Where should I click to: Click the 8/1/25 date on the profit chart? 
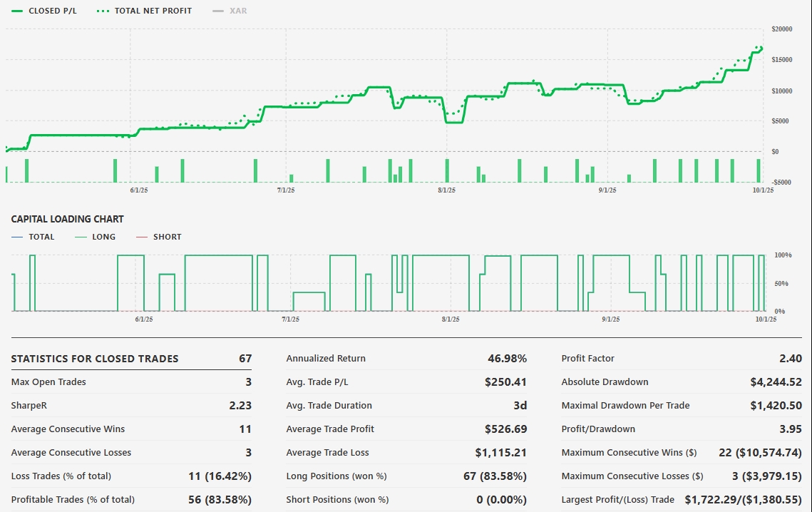446,190
